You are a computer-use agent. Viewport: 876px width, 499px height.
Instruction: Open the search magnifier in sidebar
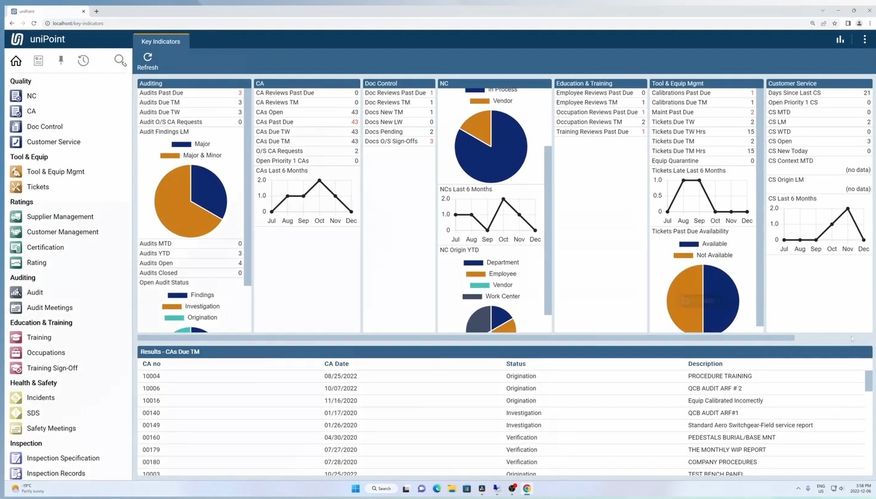[x=120, y=61]
